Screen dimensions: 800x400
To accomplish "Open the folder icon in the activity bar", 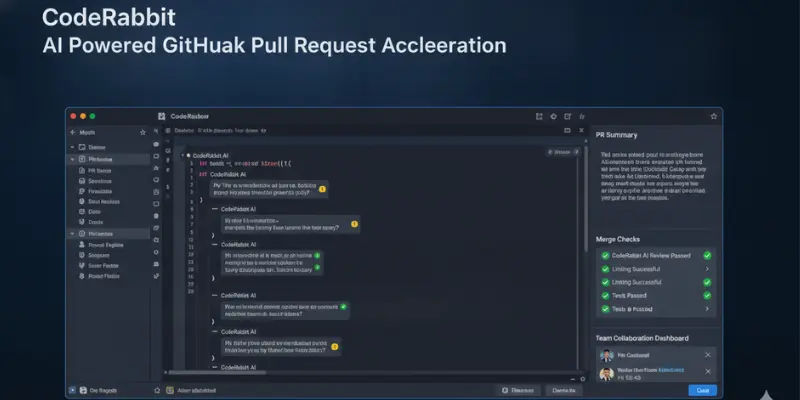I will tap(156, 240).
